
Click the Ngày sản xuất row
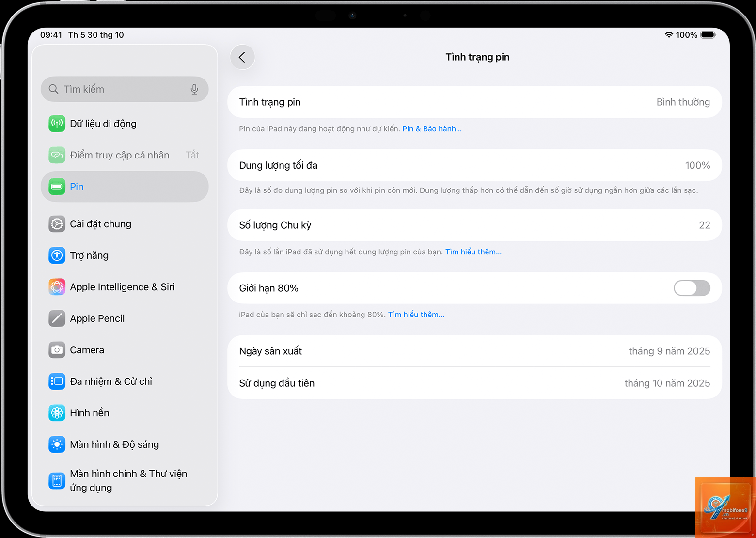click(x=474, y=351)
